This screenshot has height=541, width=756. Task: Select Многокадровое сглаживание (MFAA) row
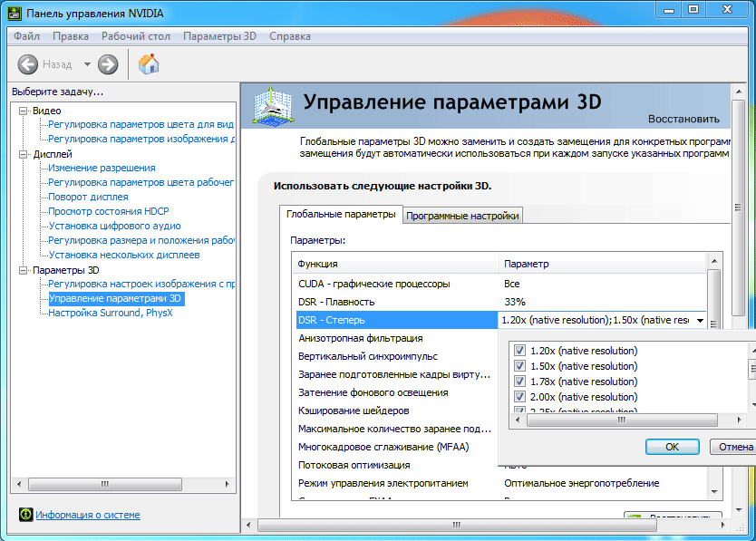click(x=396, y=447)
